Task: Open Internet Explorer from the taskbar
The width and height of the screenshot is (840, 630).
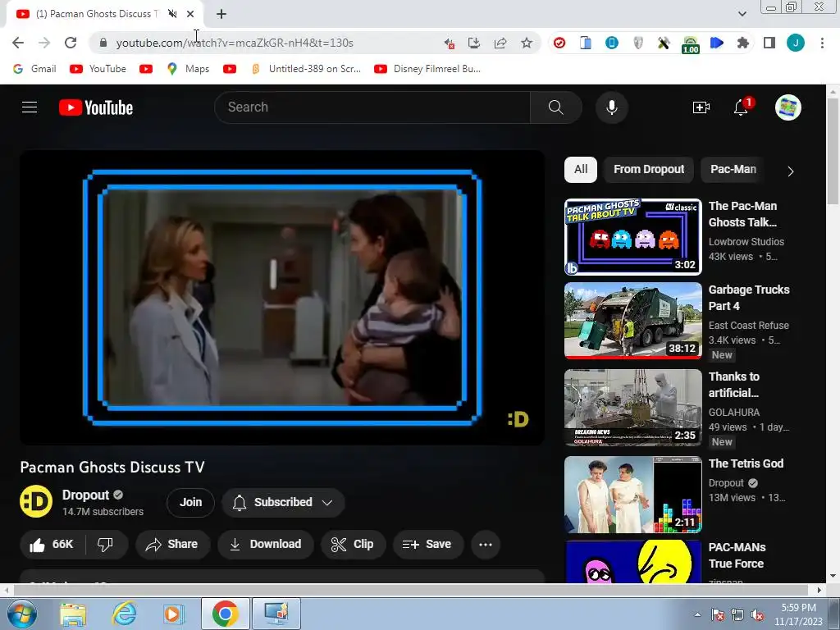Action: click(x=124, y=614)
